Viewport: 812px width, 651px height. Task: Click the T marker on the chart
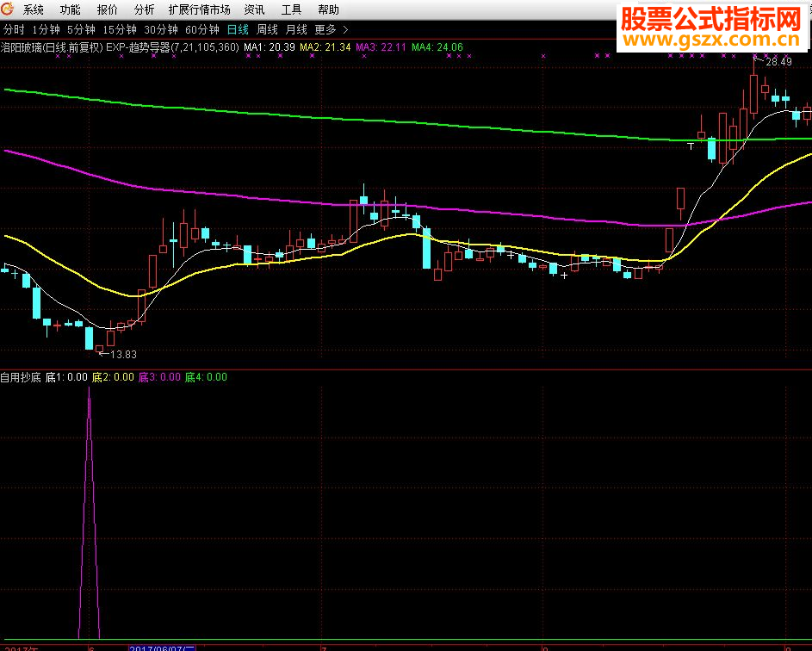click(691, 146)
